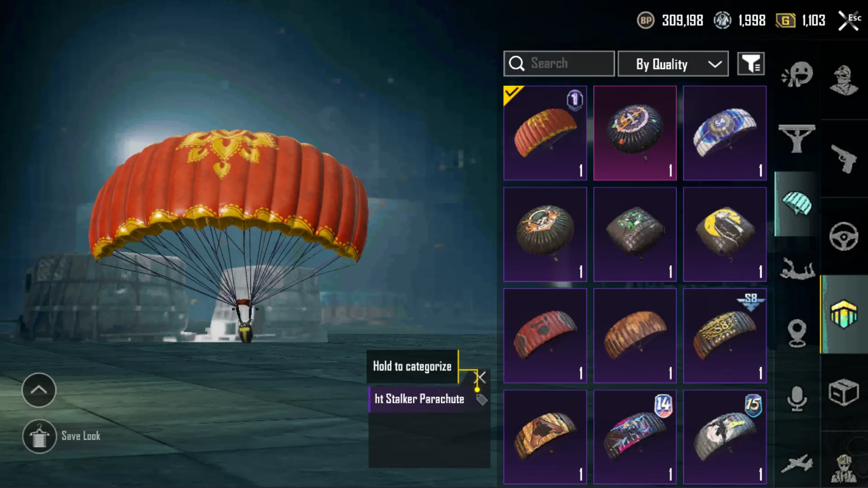Open the emote category icon
This screenshot has width=868, height=488.
pyautogui.click(x=797, y=74)
